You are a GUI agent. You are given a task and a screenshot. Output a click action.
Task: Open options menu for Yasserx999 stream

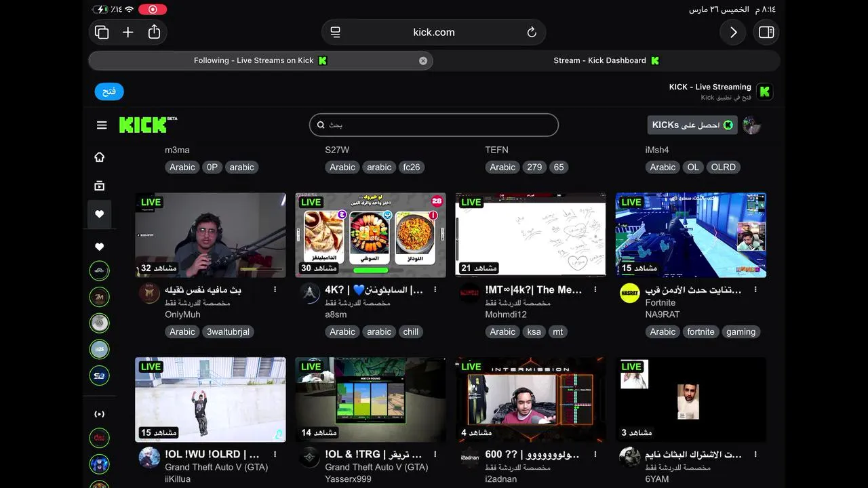point(435,454)
